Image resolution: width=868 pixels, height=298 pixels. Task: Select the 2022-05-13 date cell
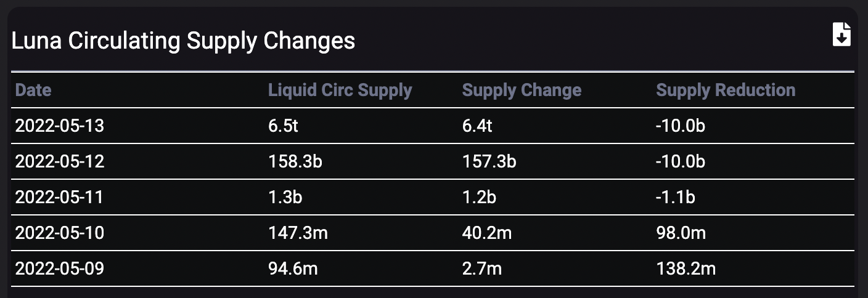(60, 126)
